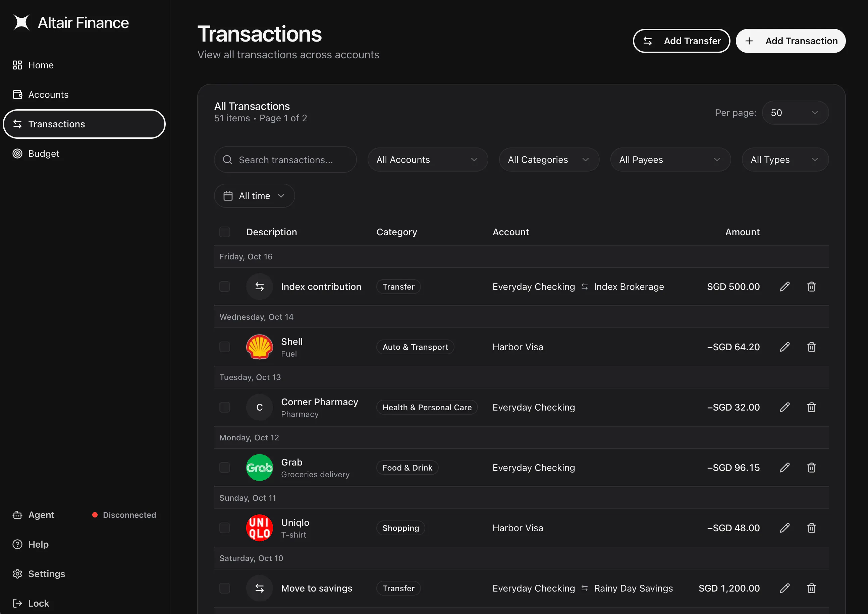Open the All Categories filter dropdown
Image resolution: width=868 pixels, height=614 pixels.
coord(549,160)
